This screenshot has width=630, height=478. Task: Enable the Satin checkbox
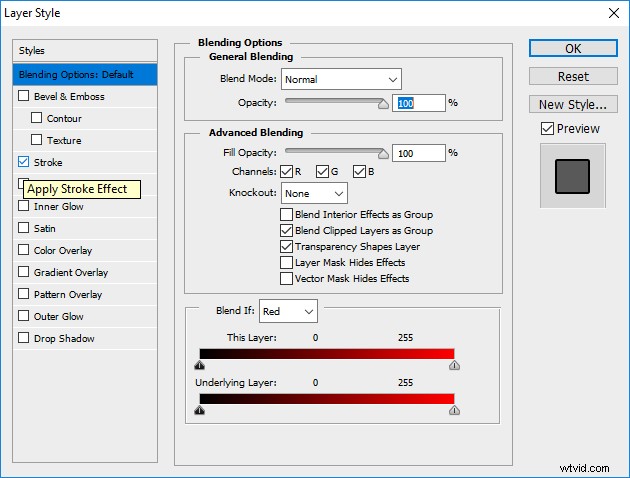coord(24,228)
